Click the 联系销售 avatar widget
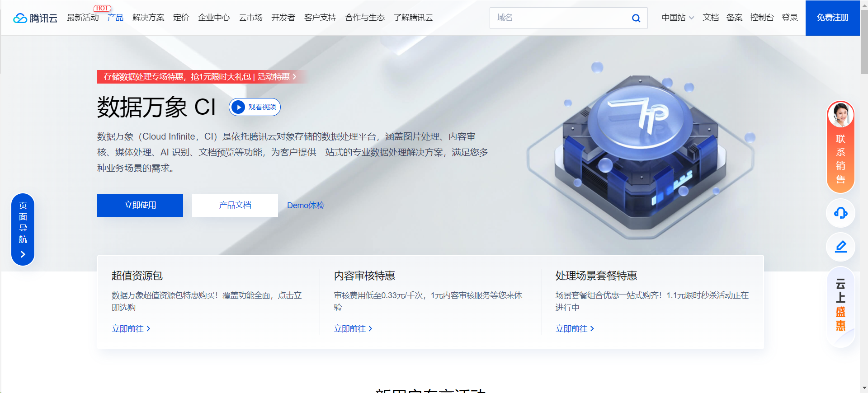This screenshot has width=868, height=393. 840,147
